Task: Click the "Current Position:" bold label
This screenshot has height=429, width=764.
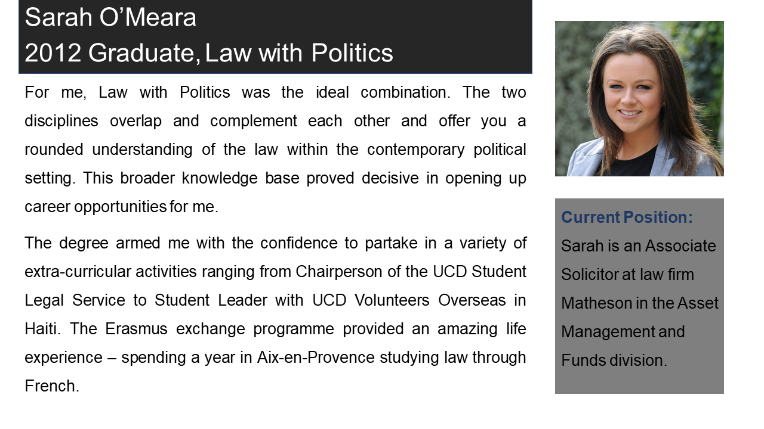Action: click(627, 217)
